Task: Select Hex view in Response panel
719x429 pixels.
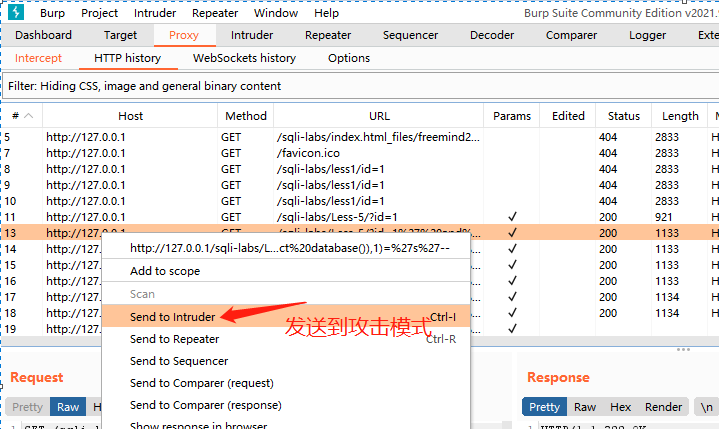Action: pos(620,407)
